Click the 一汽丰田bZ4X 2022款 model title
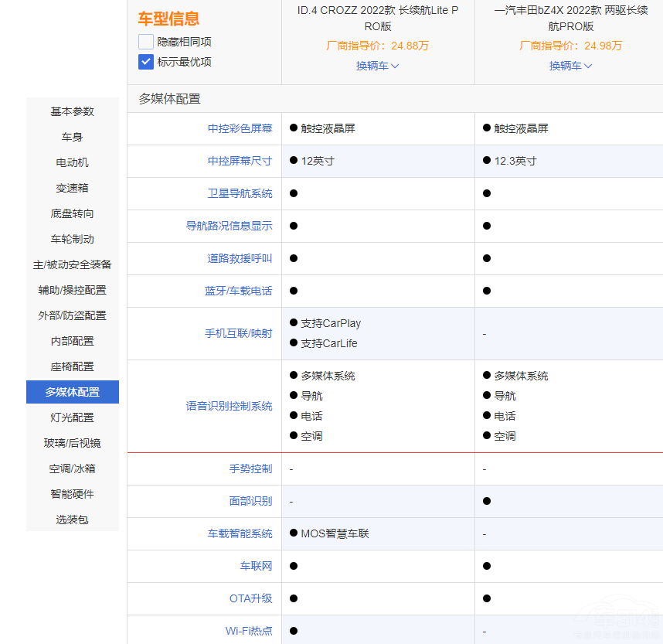The height and width of the screenshot is (644, 663). [570, 19]
